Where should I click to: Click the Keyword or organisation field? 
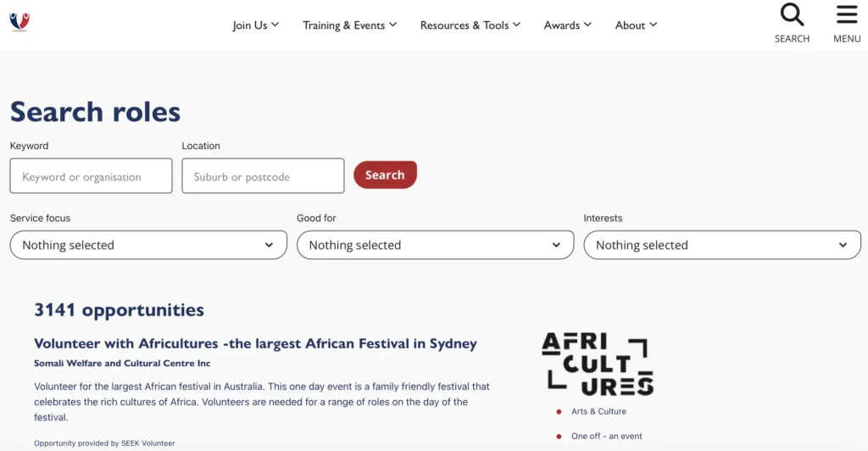click(x=91, y=176)
